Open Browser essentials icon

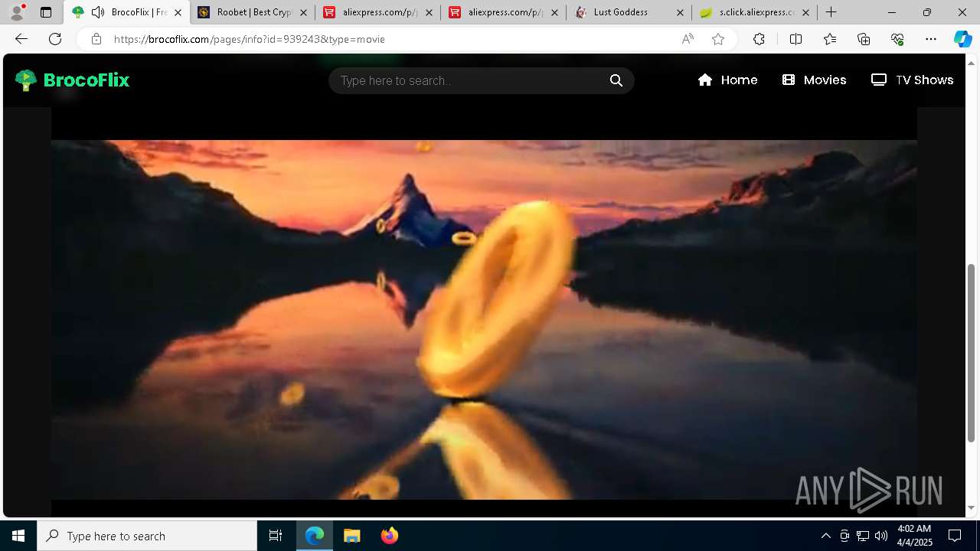897,39
